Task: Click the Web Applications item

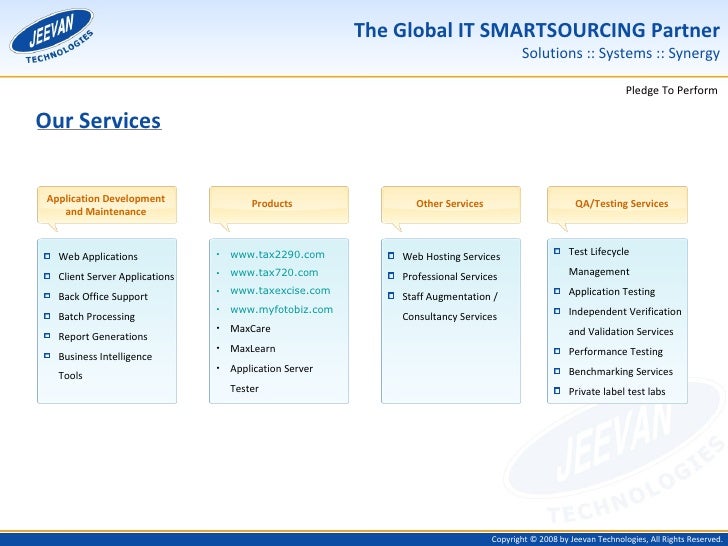Action: pos(98,257)
